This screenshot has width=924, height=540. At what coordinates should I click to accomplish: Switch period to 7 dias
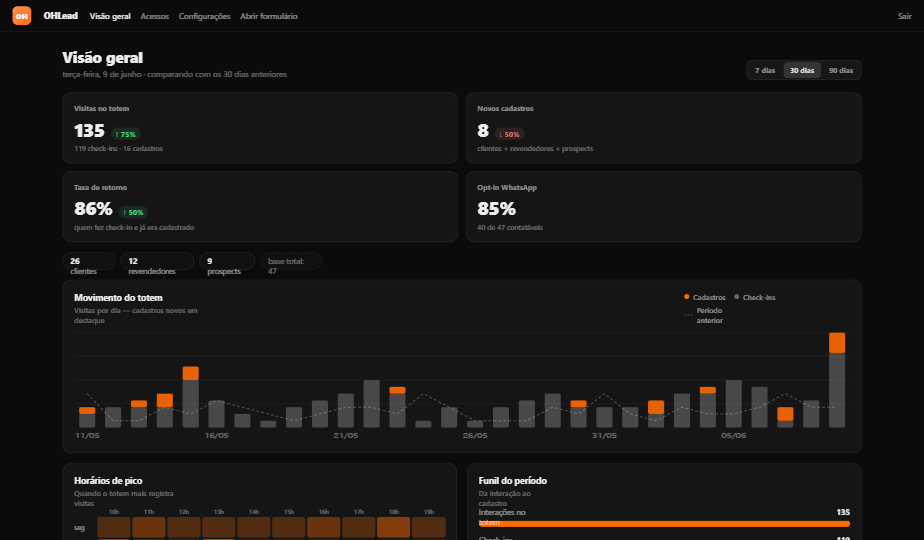click(765, 70)
